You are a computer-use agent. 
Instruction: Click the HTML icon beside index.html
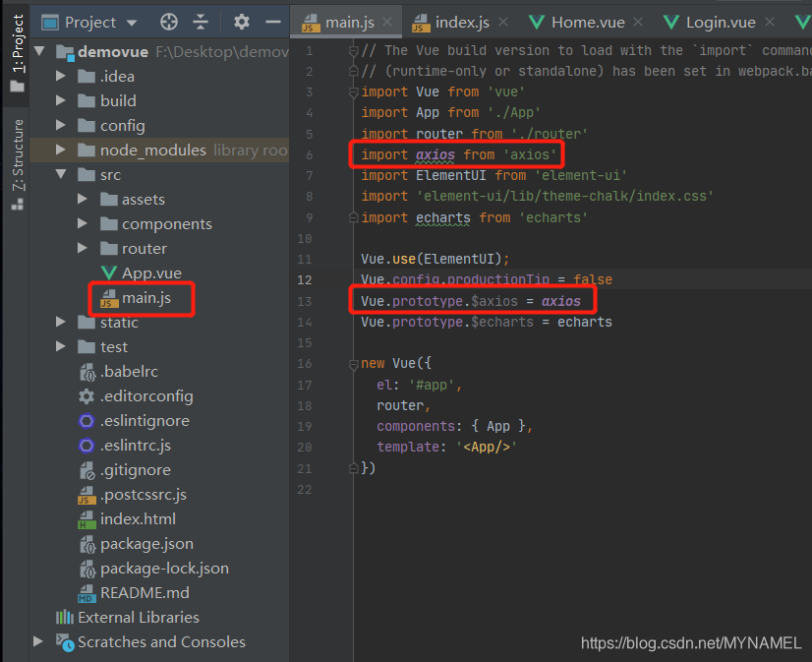point(87,519)
